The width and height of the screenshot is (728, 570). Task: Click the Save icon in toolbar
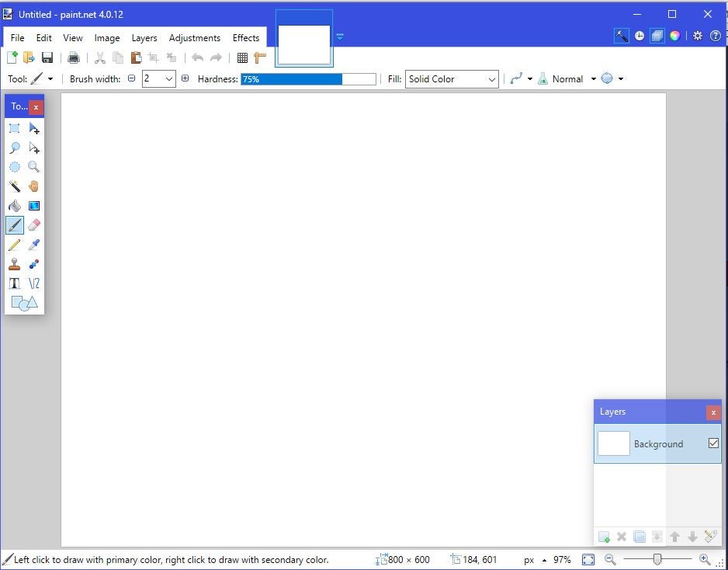click(x=47, y=57)
